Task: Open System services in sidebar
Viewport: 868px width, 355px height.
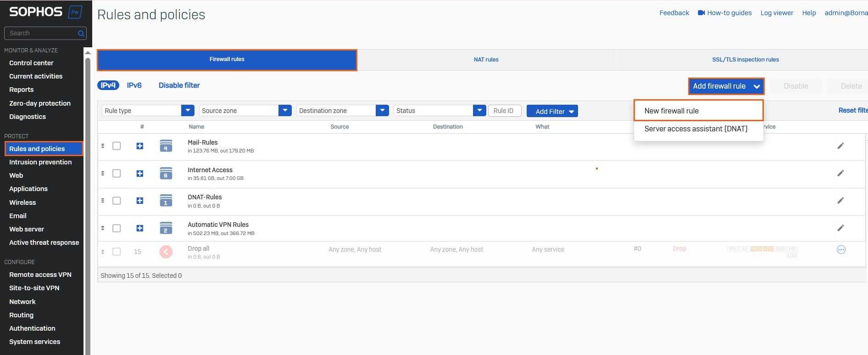Action: tap(34, 342)
